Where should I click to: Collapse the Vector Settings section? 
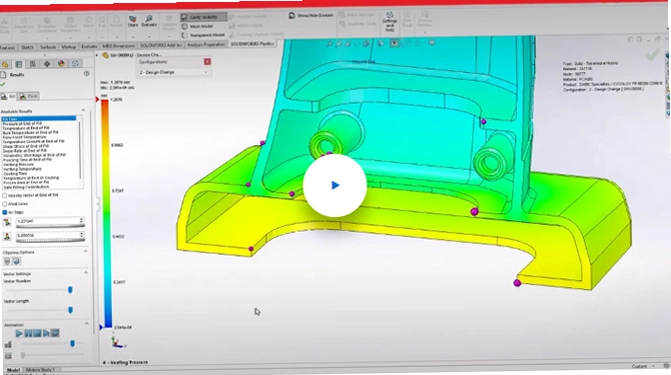[x=85, y=273]
